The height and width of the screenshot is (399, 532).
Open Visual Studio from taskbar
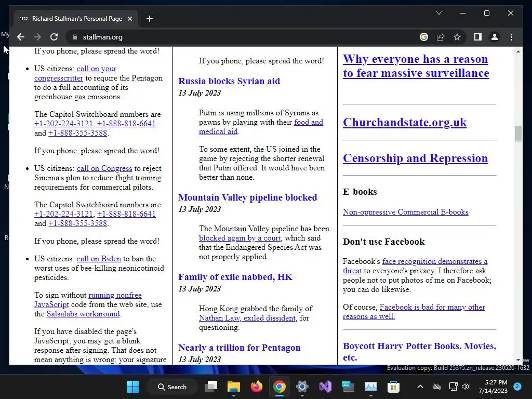point(325,387)
